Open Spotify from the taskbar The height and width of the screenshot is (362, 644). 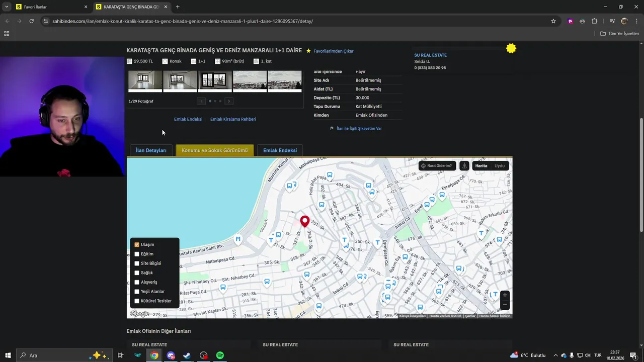[220, 355]
